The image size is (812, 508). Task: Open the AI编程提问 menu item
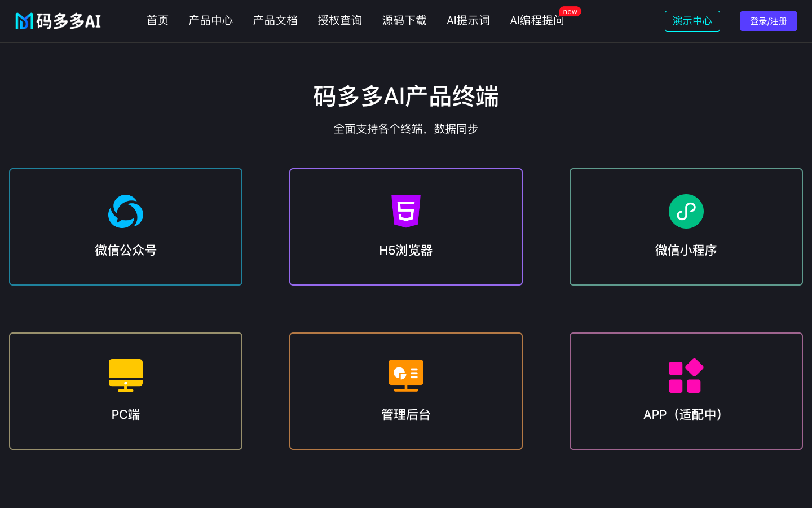[x=536, y=20]
